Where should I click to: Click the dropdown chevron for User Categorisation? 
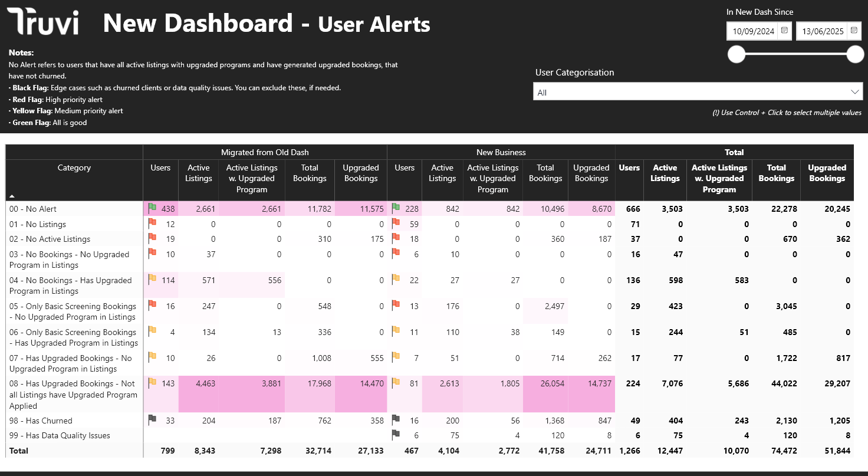(x=855, y=92)
